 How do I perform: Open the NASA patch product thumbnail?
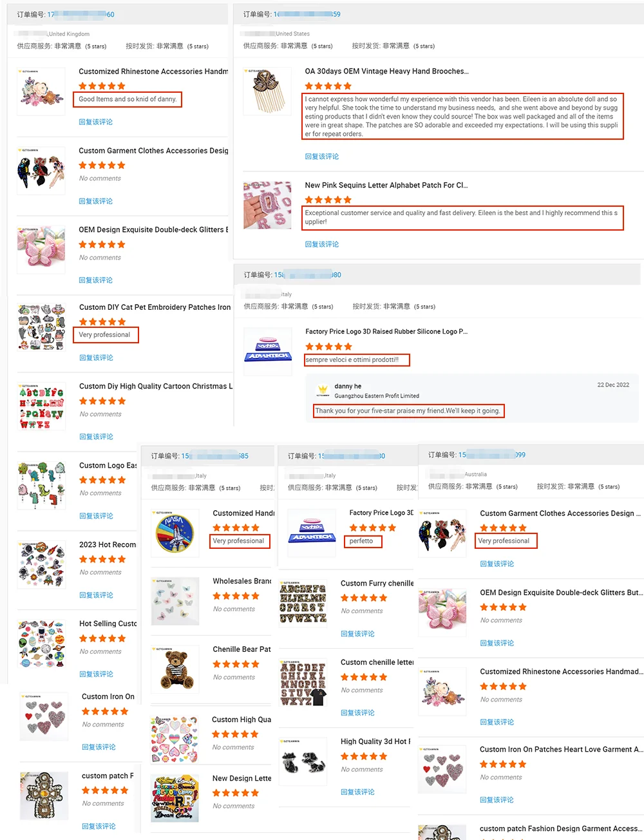click(x=175, y=533)
